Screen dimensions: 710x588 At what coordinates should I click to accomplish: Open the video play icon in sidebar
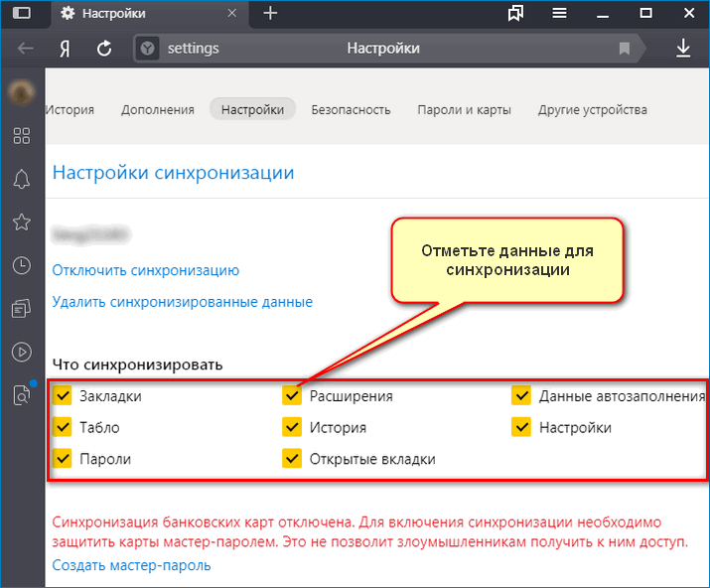tap(21, 352)
